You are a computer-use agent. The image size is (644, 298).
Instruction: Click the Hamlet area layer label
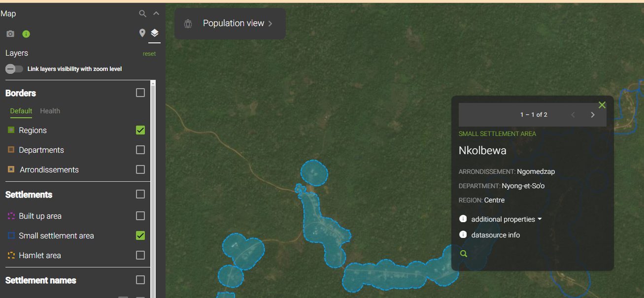pyautogui.click(x=40, y=255)
